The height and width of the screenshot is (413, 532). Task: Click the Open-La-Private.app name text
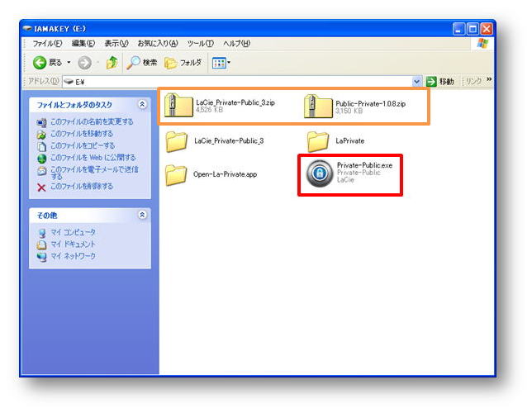point(225,174)
